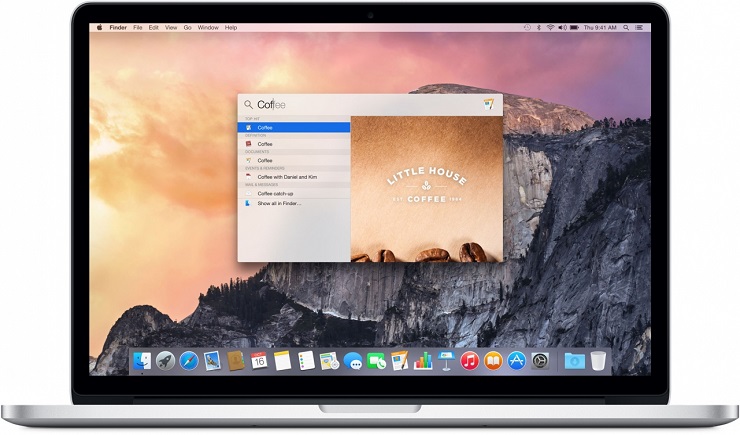The height and width of the screenshot is (435, 740).
Task: Click Bluetooth icon in menu bar
Action: [538, 28]
